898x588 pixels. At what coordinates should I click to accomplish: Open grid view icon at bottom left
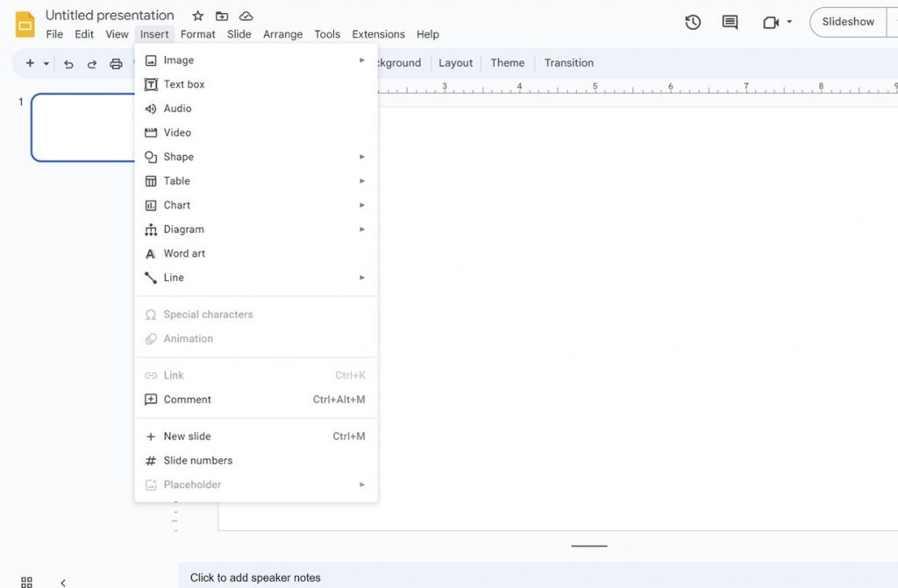(26, 582)
